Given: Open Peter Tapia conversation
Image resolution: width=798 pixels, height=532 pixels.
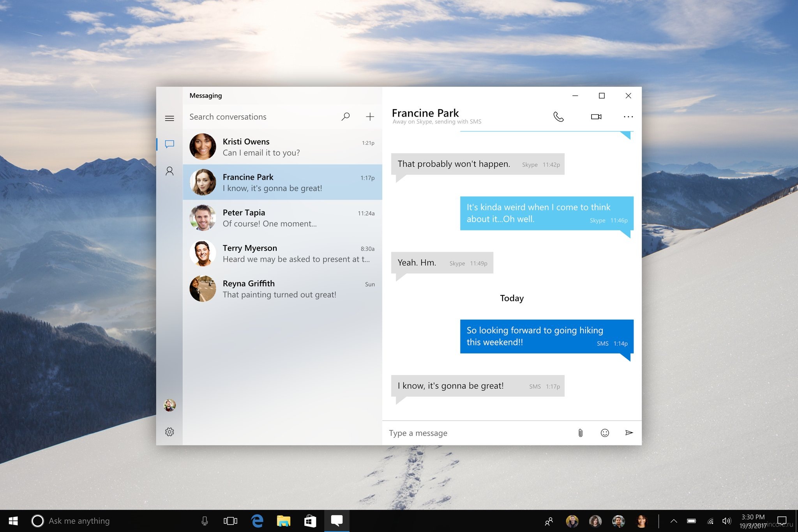Looking at the screenshot, I should click(x=282, y=218).
